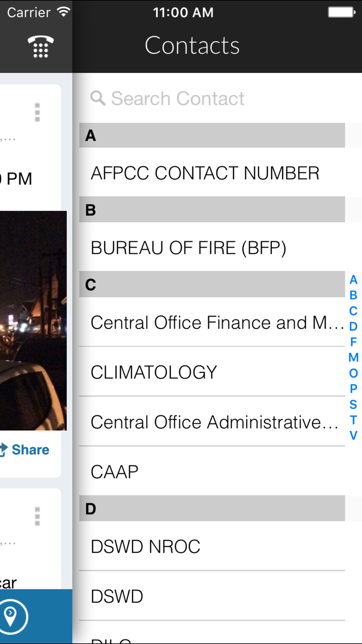
Task: Open Central Office Finance contact
Action: pyautogui.click(x=216, y=322)
